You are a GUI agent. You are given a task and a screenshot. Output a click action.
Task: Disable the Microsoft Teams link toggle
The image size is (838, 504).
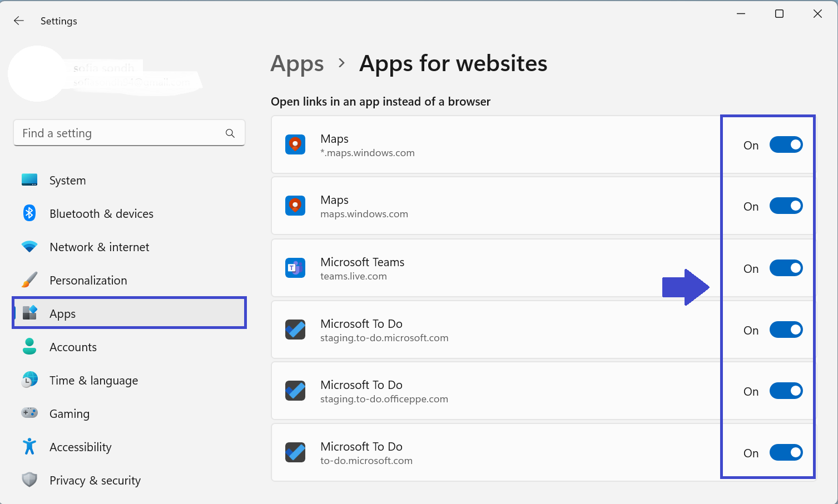pos(786,268)
